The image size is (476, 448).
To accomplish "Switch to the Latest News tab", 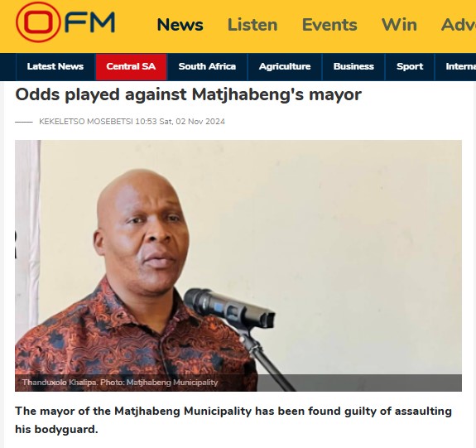I will 55,66.
